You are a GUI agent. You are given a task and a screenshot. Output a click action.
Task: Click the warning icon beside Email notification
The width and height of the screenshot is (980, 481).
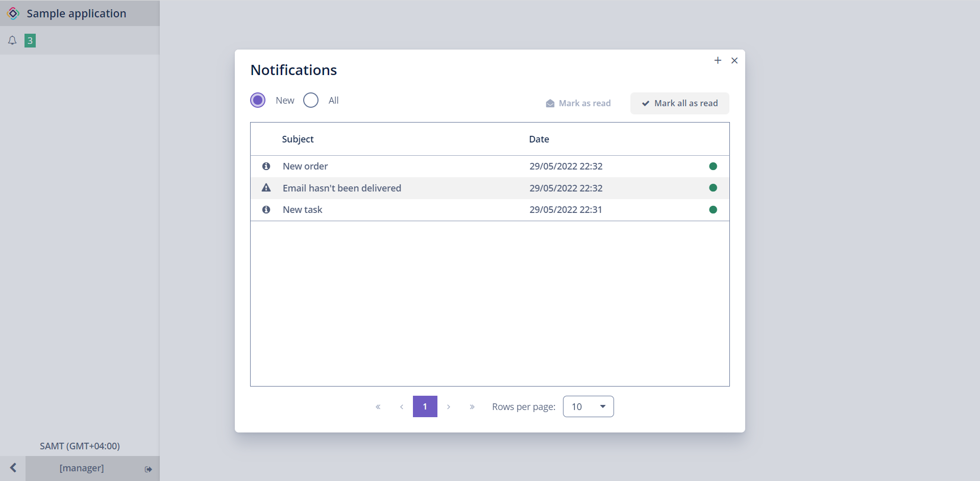point(266,188)
